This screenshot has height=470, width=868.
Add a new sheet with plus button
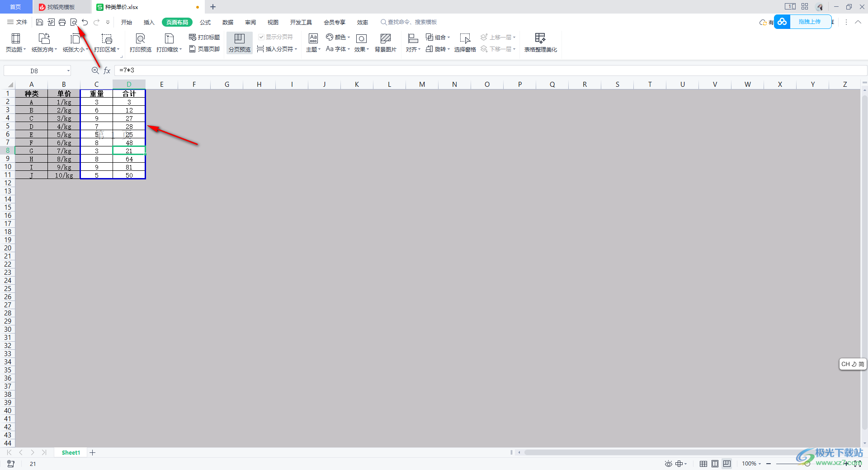click(93, 452)
